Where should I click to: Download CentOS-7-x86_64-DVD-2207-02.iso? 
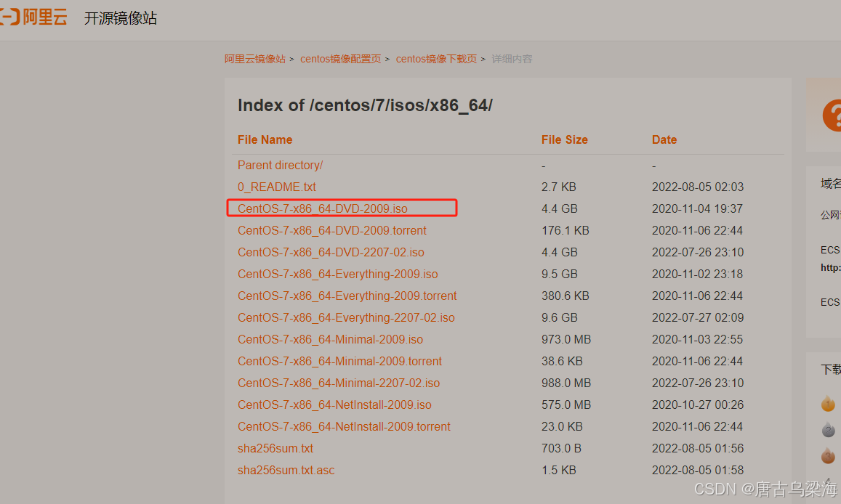click(331, 252)
